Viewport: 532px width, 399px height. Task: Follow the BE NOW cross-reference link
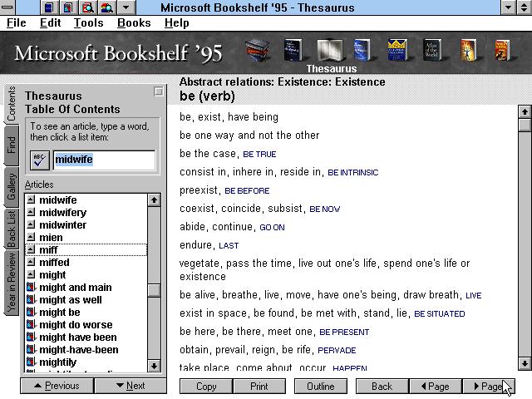click(325, 209)
